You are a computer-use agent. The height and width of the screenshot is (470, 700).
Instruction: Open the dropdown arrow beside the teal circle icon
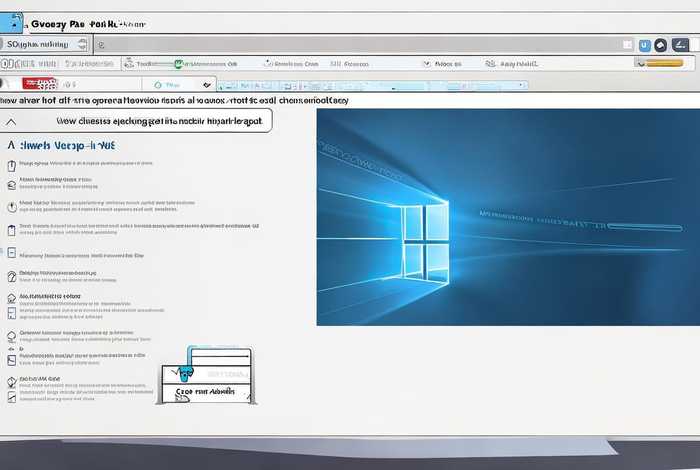tap(207, 84)
